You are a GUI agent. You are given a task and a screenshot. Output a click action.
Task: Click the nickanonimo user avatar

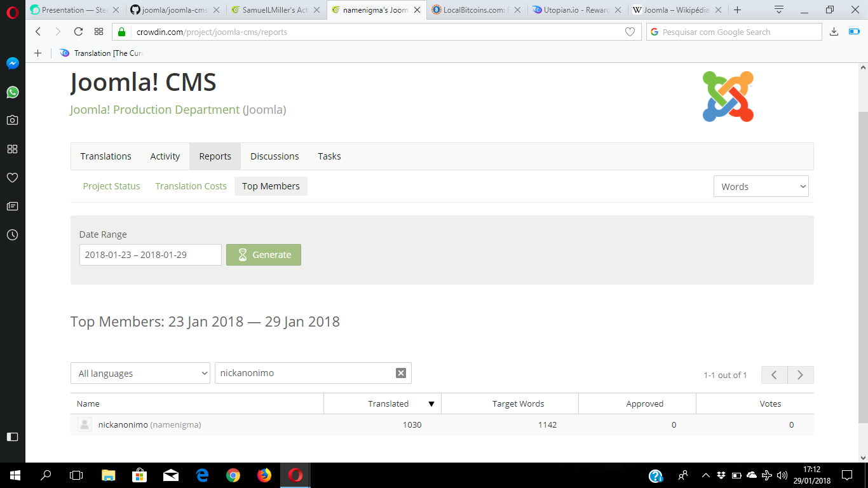(x=85, y=424)
